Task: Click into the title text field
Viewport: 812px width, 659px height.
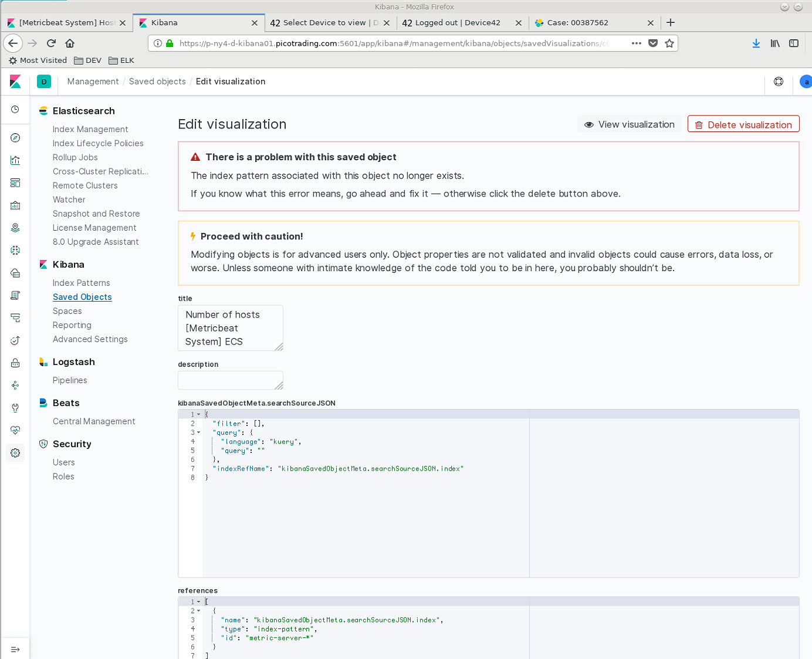Action: (x=231, y=328)
